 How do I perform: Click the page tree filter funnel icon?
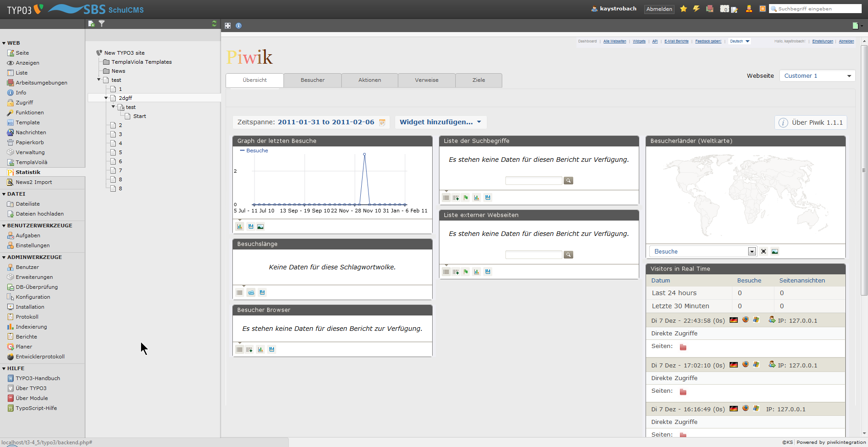(x=102, y=24)
